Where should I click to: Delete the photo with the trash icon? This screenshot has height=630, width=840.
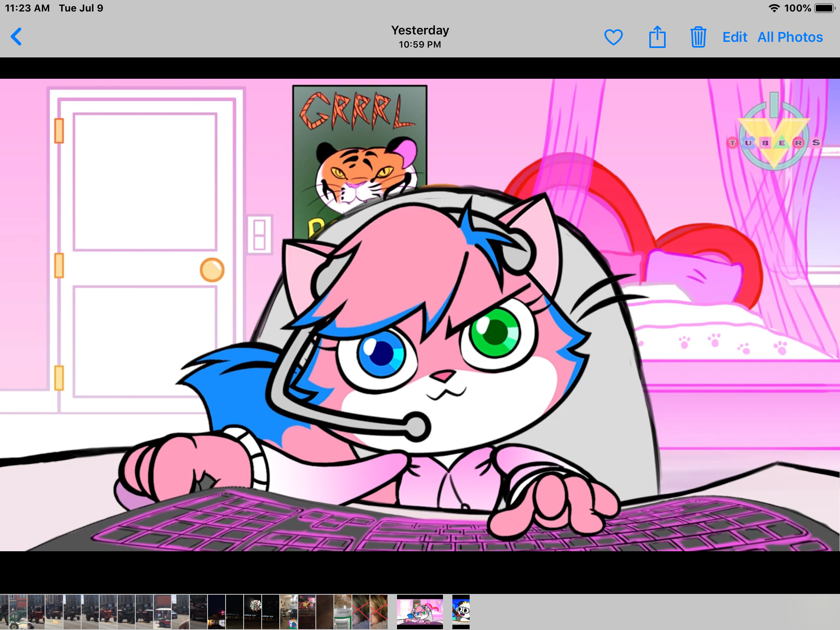pyautogui.click(x=698, y=37)
